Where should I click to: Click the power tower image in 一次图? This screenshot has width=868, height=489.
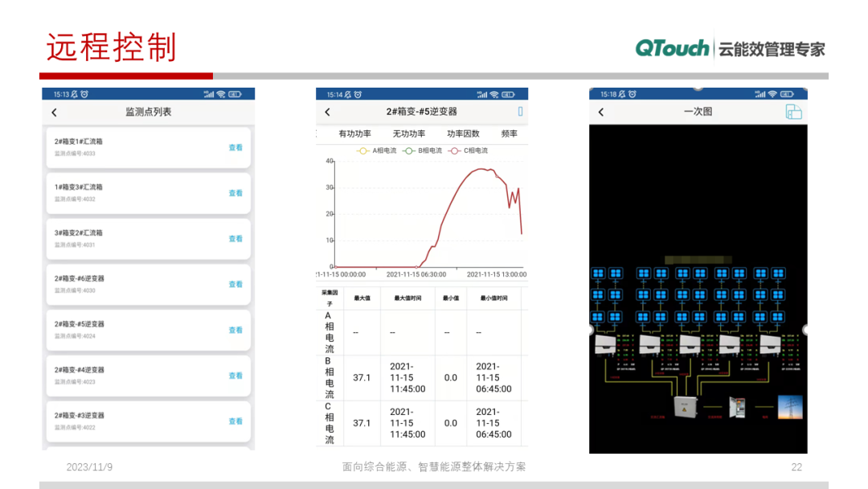pyautogui.click(x=790, y=408)
